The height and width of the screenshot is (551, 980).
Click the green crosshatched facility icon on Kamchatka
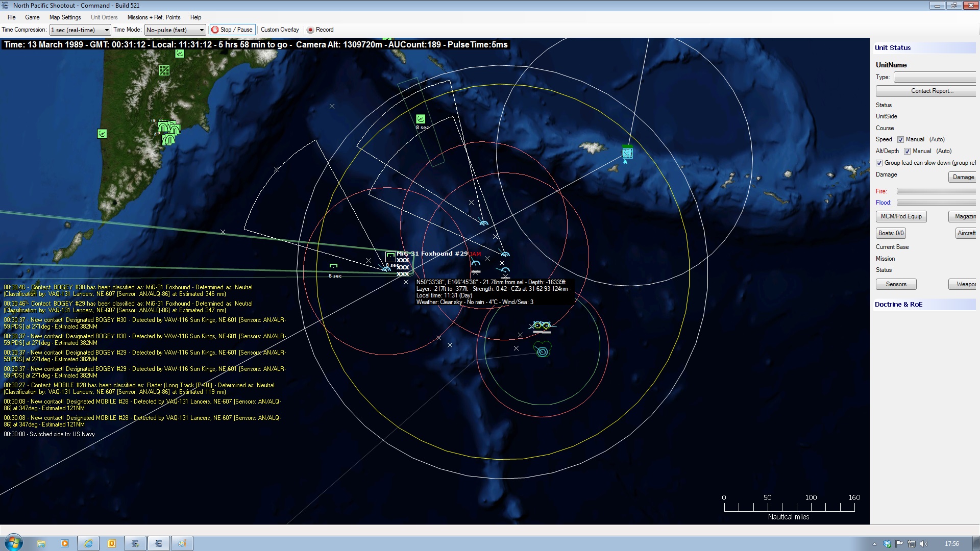coord(164,70)
